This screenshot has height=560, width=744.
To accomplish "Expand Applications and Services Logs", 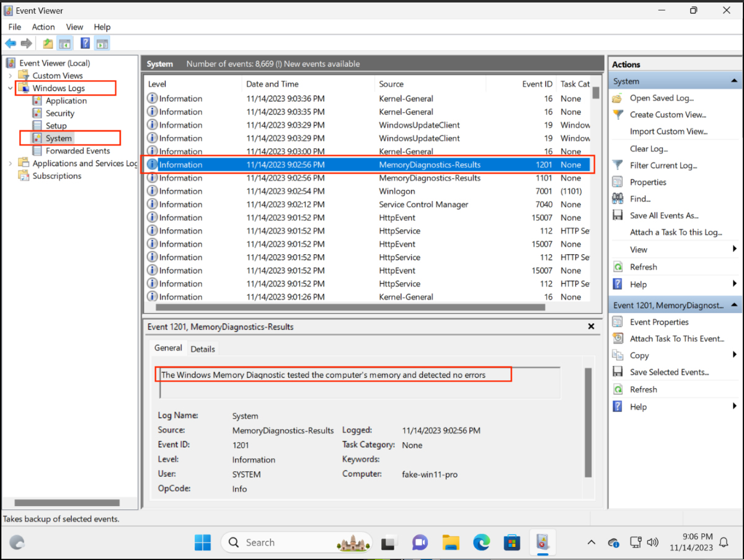I will click(10, 162).
